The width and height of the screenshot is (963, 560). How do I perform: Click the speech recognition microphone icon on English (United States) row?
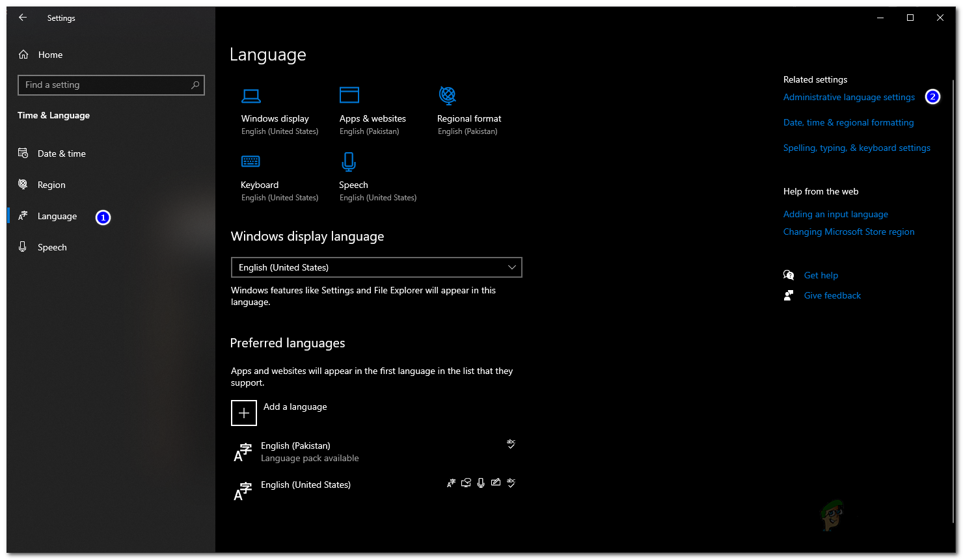pyautogui.click(x=481, y=483)
